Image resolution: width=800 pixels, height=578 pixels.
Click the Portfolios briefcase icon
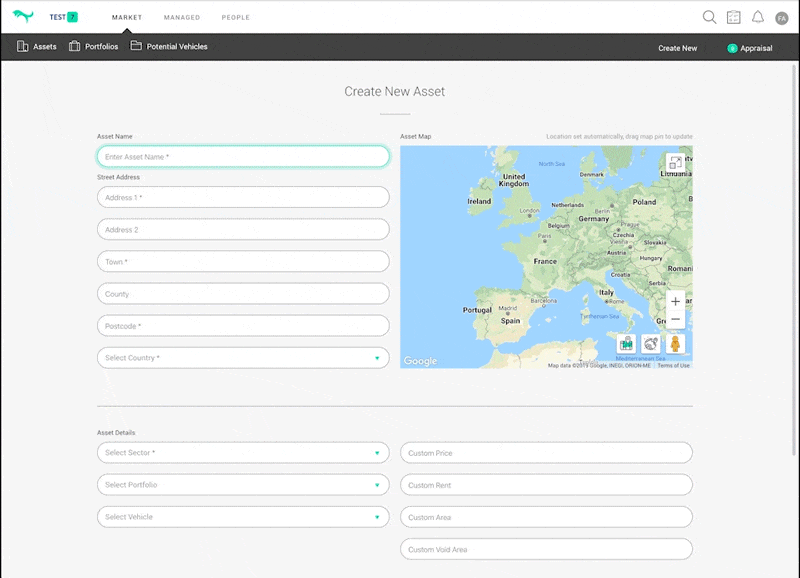[x=74, y=46]
